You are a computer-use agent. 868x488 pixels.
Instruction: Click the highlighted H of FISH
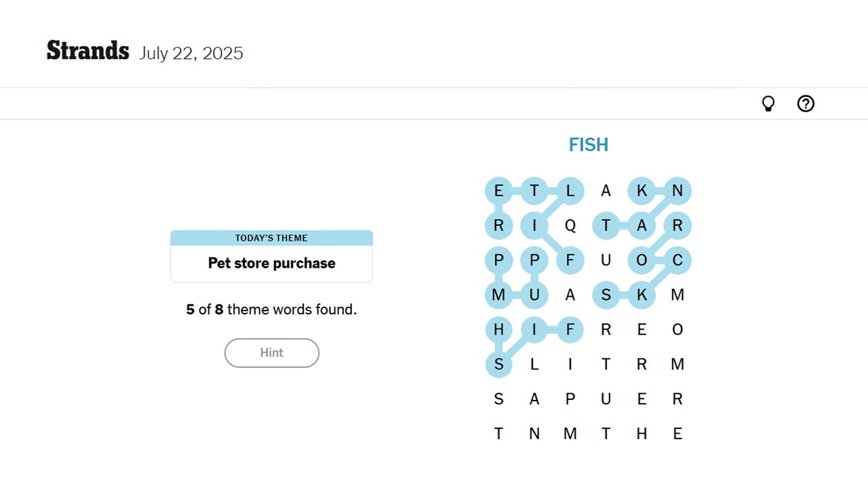499,329
